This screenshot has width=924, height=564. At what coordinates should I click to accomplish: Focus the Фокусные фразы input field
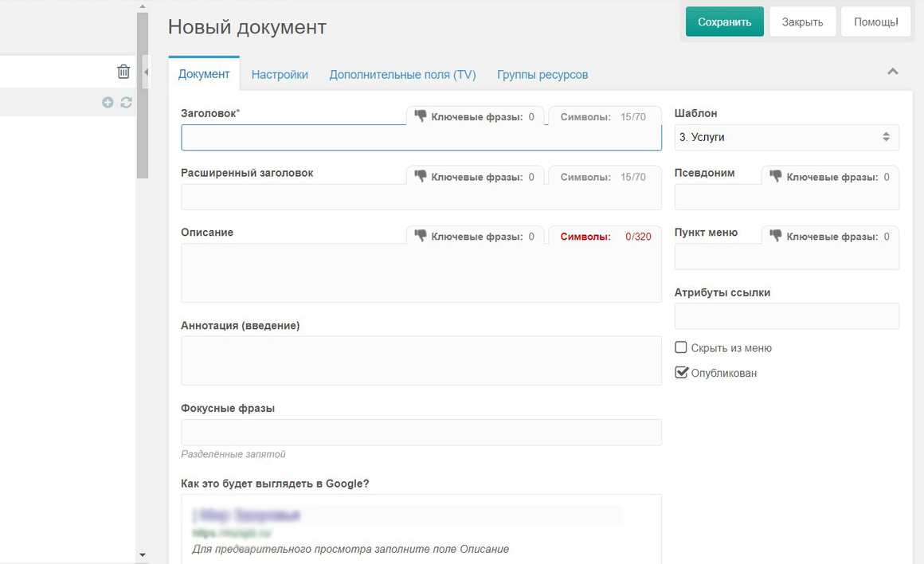421,432
